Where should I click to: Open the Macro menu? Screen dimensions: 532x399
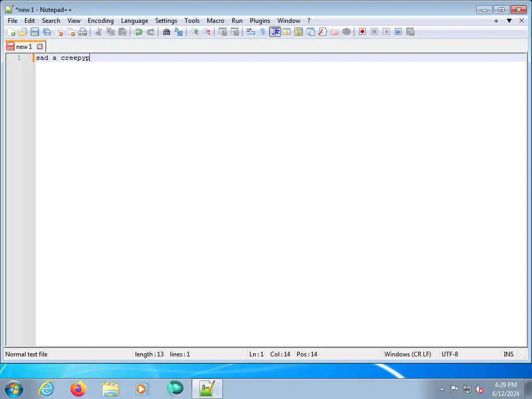(x=216, y=21)
